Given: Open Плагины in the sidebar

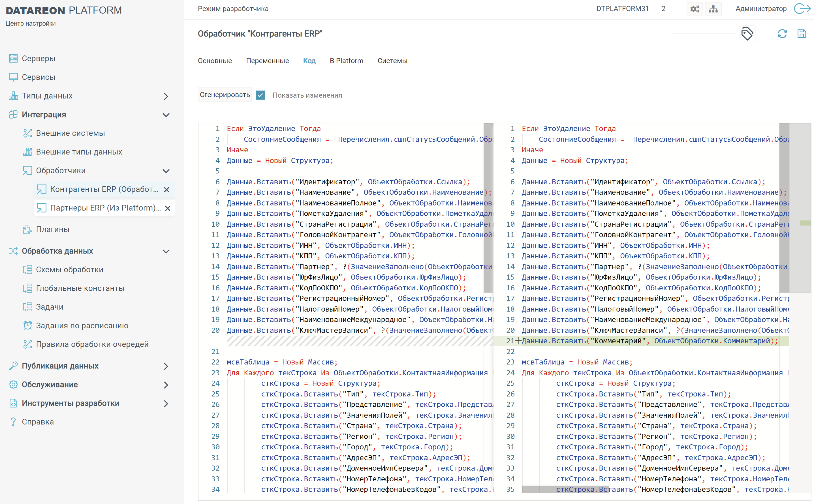Looking at the screenshot, I should click(x=53, y=229).
